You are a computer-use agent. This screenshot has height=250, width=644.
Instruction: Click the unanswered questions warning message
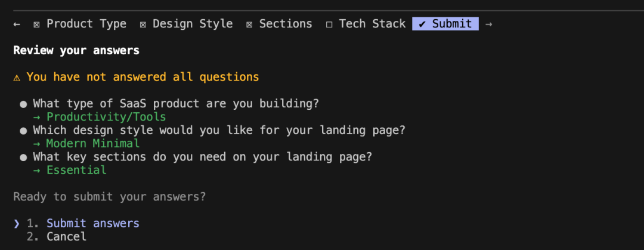coord(143,77)
